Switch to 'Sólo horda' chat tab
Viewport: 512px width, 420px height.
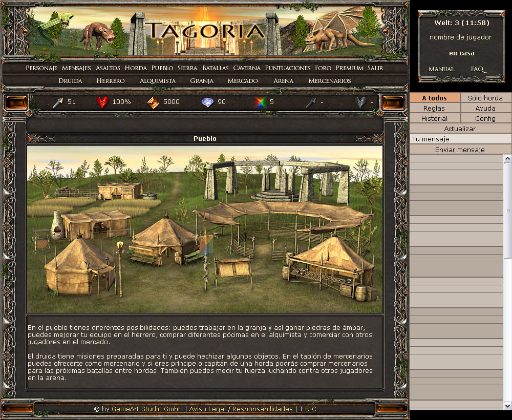pos(485,98)
